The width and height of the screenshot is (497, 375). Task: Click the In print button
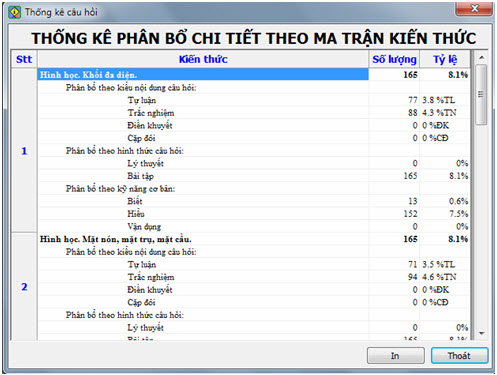point(396,356)
